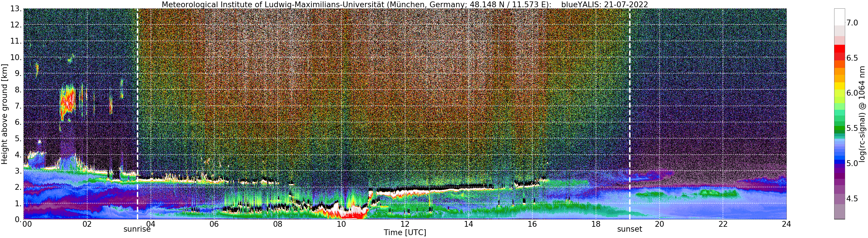Image resolution: width=868 pixels, height=238 pixels.
Task: Click the '5.' tick on the height axis
Action: coord(18,138)
